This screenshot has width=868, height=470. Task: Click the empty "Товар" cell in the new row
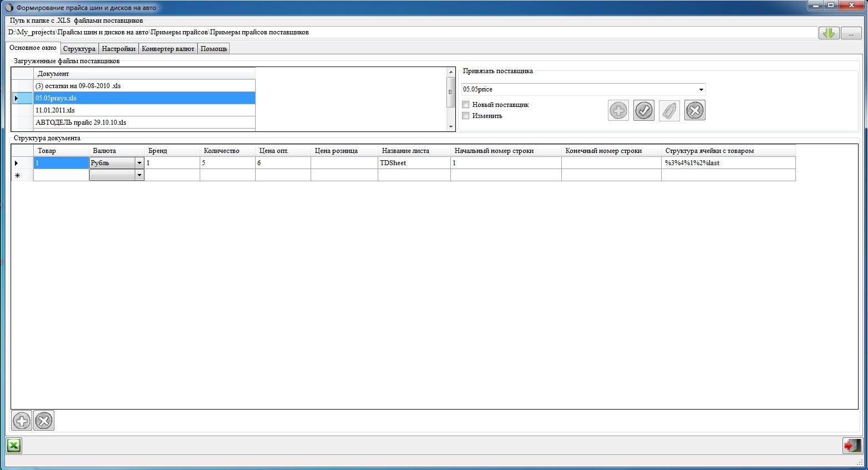pos(61,175)
